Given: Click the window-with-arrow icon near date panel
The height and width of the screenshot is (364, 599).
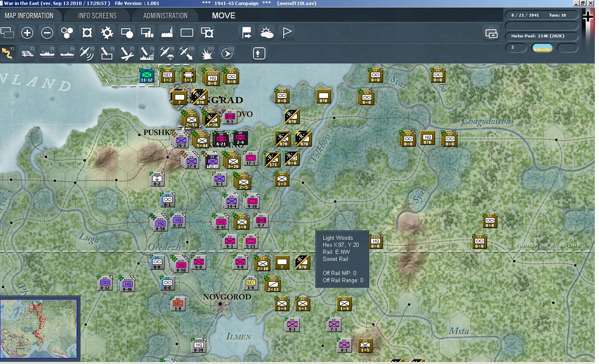Looking at the screenshot, I should (x=491, y=33).
